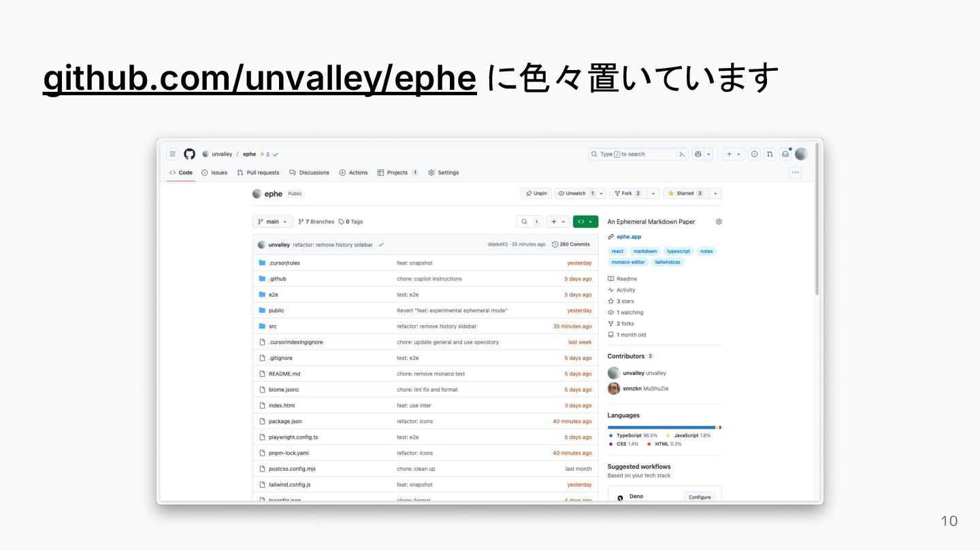Click the 0 Tags link
Screen dimensions: 980x551
pos(350,222)
